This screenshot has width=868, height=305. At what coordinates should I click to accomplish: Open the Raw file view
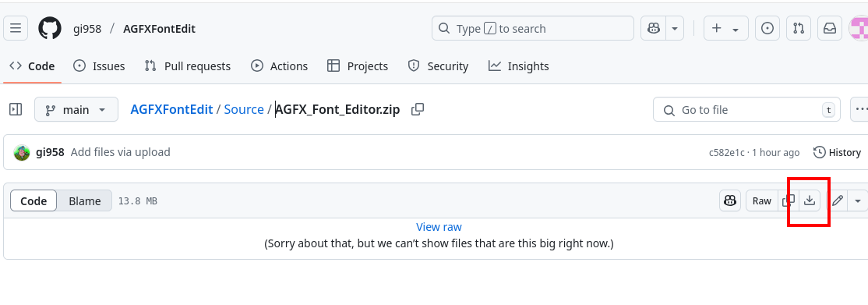click(x=762, y=200)
